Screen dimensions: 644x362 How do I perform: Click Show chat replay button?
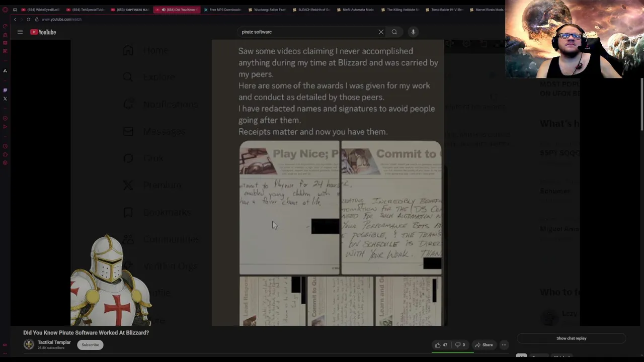[571, 338]
